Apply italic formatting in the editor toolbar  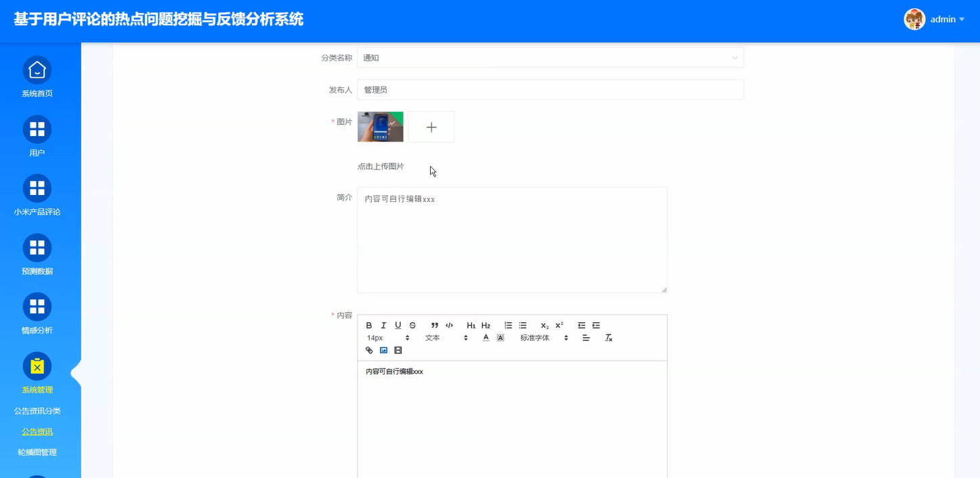point(383,325)
